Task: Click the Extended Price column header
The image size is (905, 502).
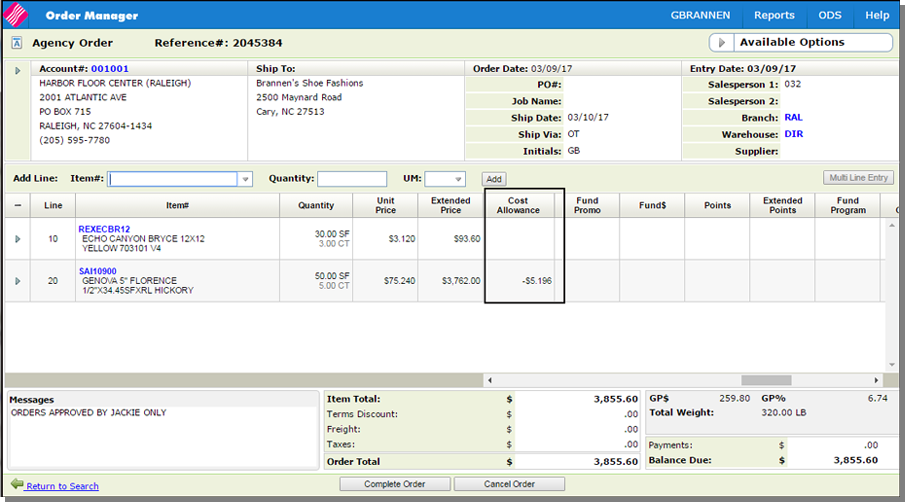Action: click(450, 205)
